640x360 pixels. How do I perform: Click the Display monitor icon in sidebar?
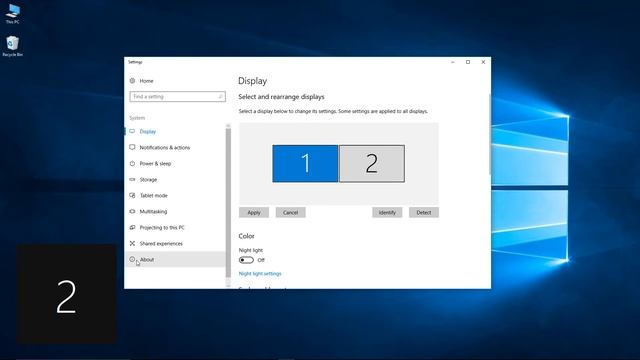pos(132,131)
